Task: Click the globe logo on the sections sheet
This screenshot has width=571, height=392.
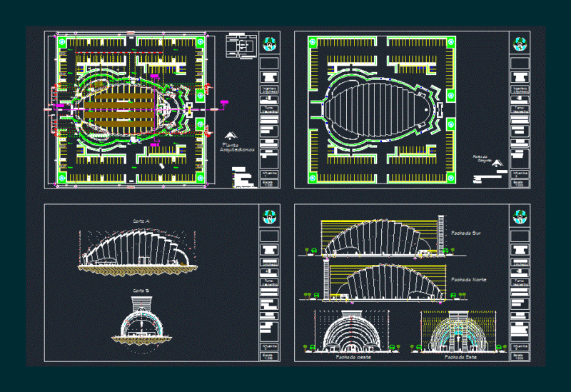Action: point(270,217)
